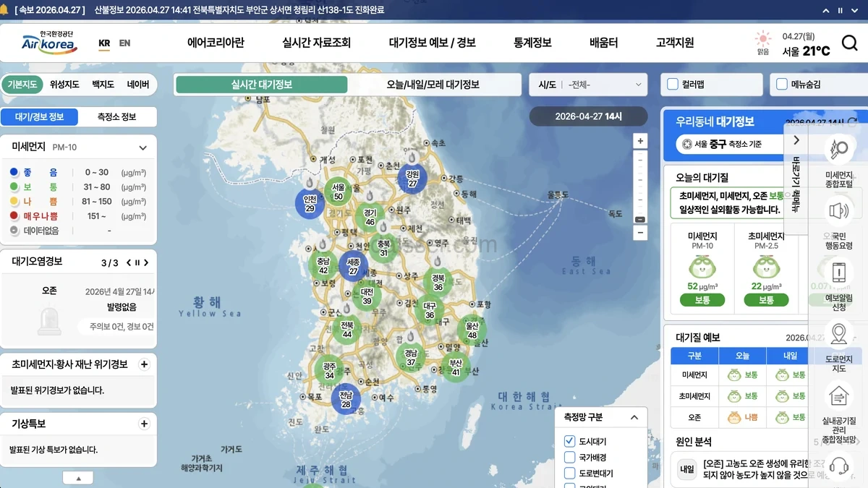Open the 에어코리아란 menu
Image resolution: width=868 pixels, height=488 pixels.
point(216,43)
